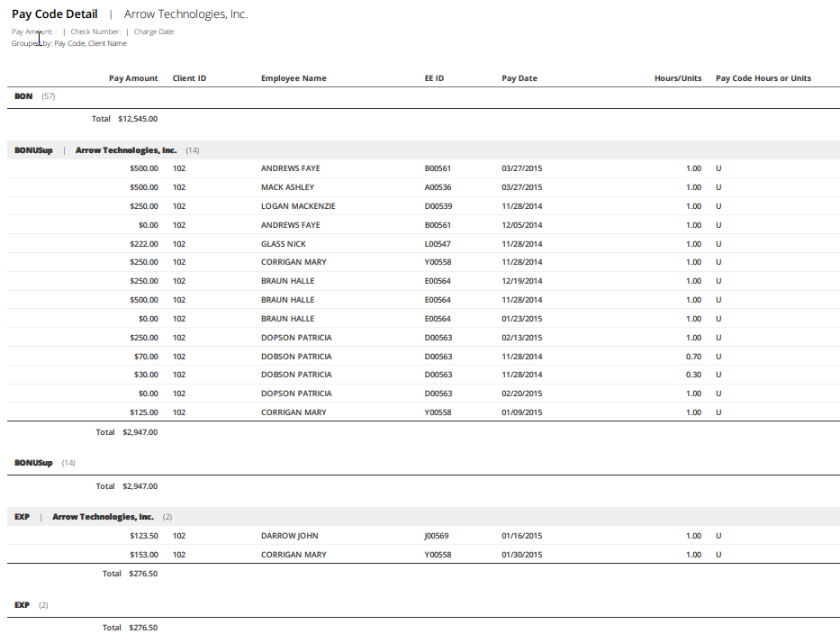
Task: Click the BON total of $12,545.00
Action: coord(136,118)
